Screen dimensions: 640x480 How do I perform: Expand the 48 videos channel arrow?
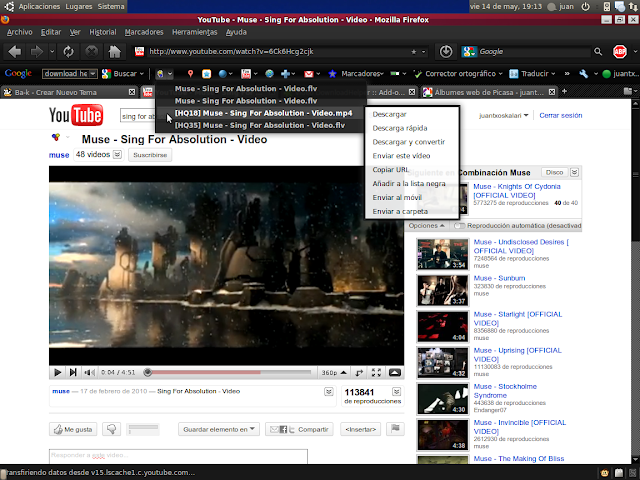[117, 155]
